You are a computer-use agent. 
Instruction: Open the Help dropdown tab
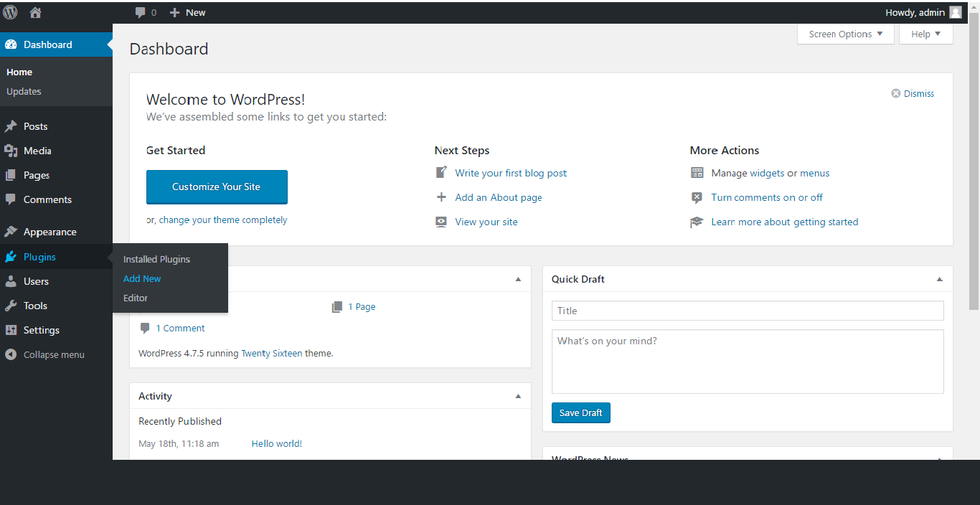(x=926, y=34)
